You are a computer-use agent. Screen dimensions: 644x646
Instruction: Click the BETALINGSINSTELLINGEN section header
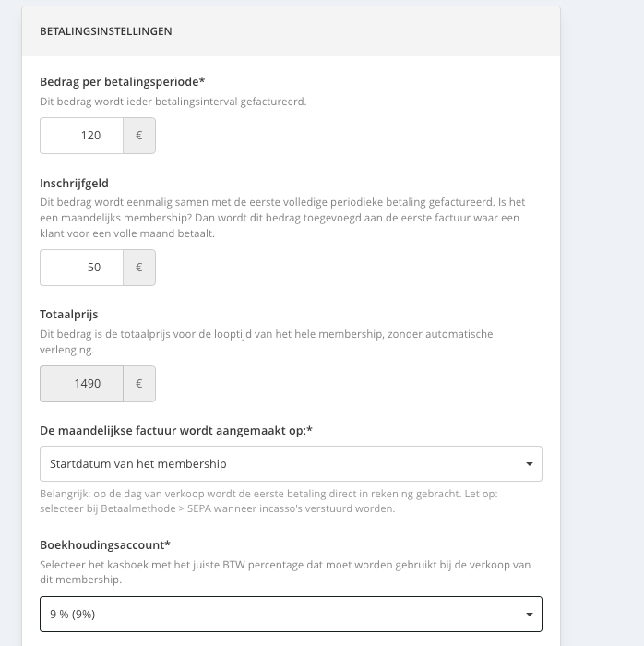point(106,31)
